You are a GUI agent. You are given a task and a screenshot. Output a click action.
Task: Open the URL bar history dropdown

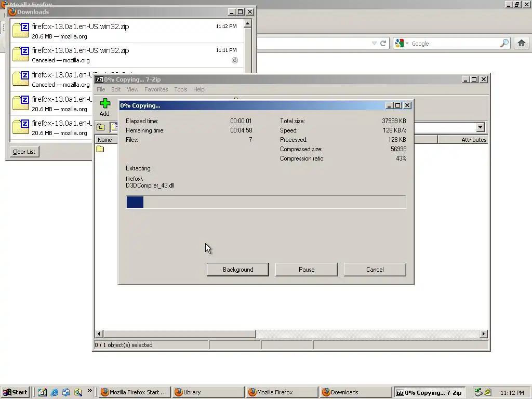coord(374,44)
